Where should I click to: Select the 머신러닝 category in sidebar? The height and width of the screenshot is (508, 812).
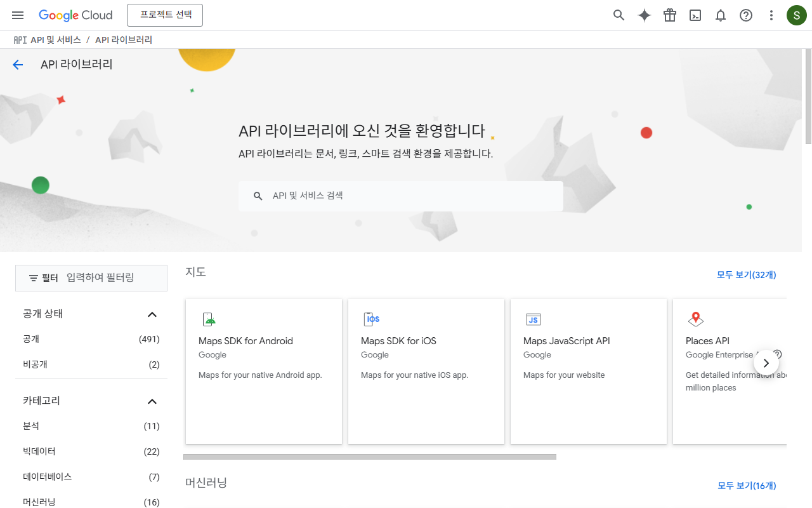91,502
